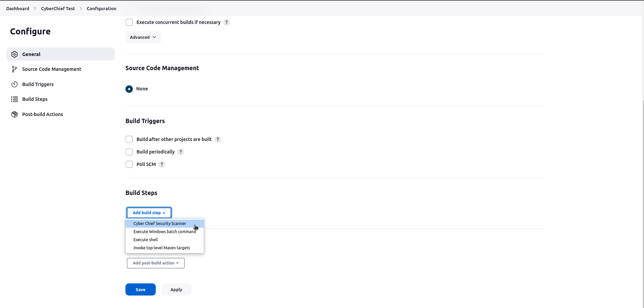Check the Poll SCM trigger

tap(129, 164)
